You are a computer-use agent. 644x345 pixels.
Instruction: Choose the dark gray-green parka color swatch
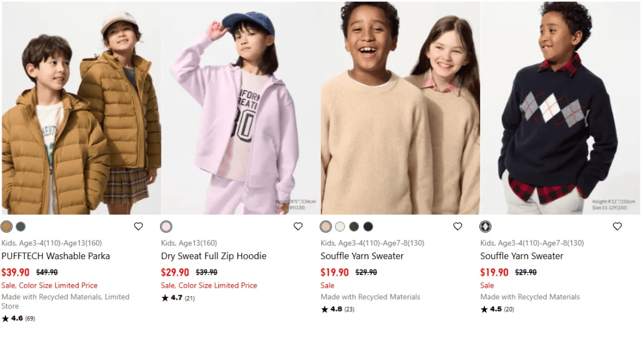click(20, 227)
